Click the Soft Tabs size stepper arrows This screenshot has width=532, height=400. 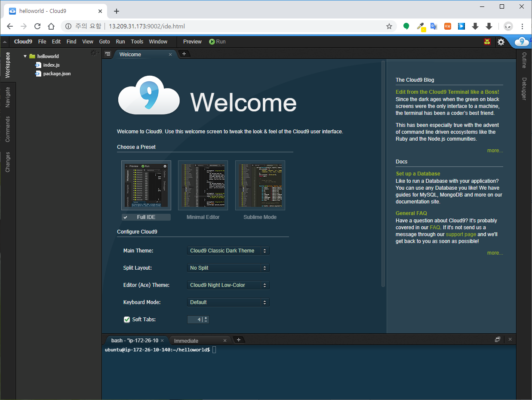[206, 320]
